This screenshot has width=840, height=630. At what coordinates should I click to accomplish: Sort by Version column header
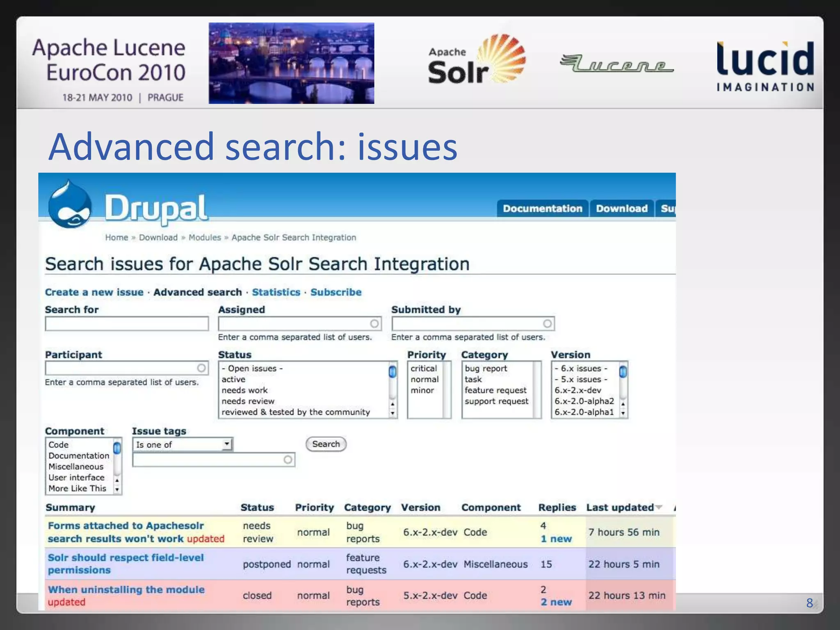[421, 507]
